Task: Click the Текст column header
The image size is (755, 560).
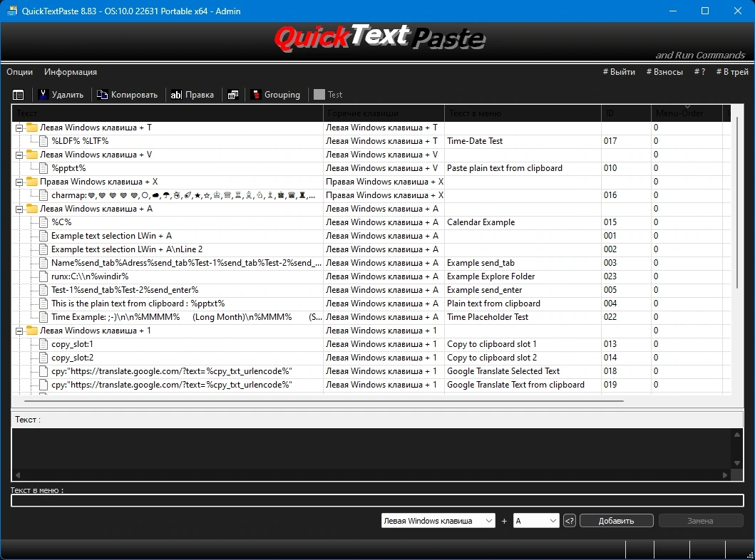Action: tap(168, 113)
